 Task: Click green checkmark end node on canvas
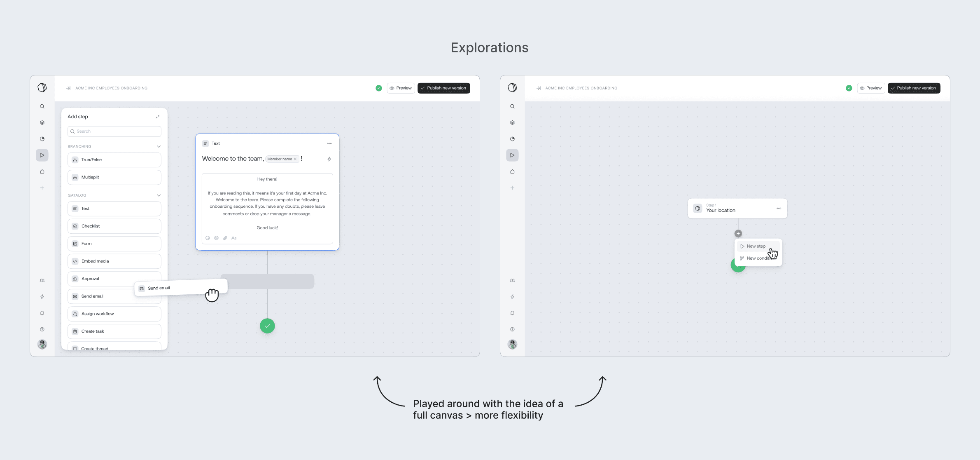[267, 326]
